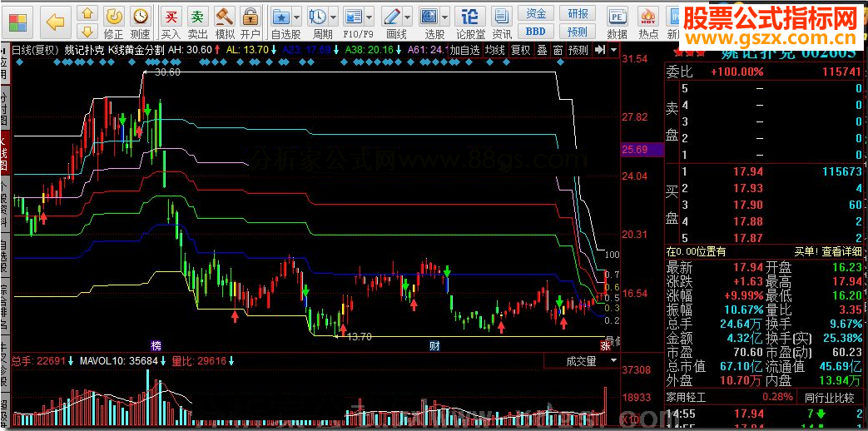Click the jump-to-end arrow icon in chart toolbar
868x431 pixels.
(599, 51)
